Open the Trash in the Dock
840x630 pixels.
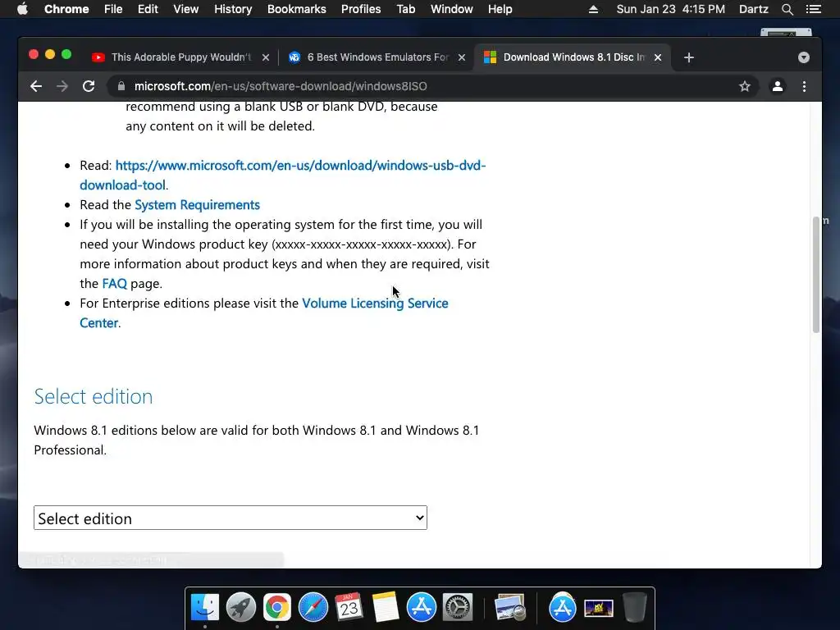pos(634,608)
